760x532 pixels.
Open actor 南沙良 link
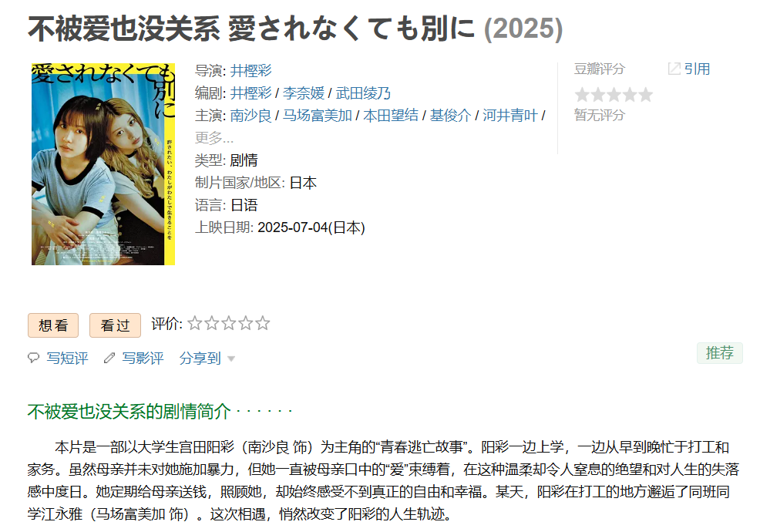pyautogui.click(x=251, y=116)
